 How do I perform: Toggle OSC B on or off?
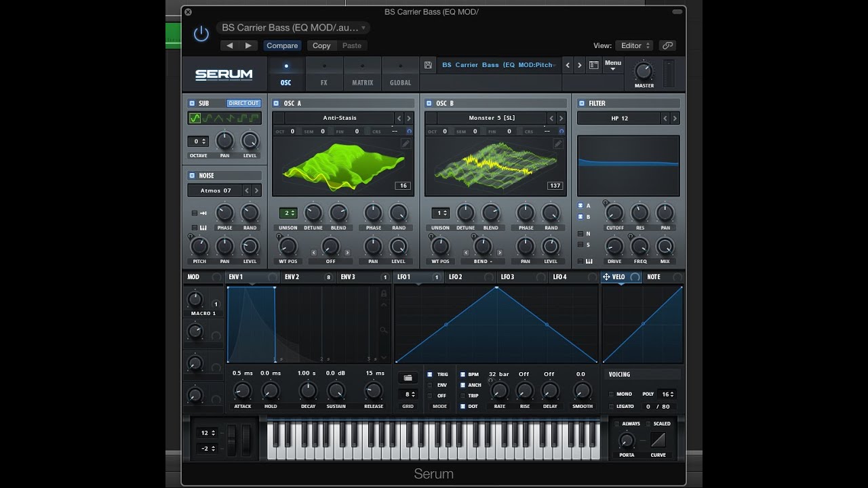click(429, 103)
